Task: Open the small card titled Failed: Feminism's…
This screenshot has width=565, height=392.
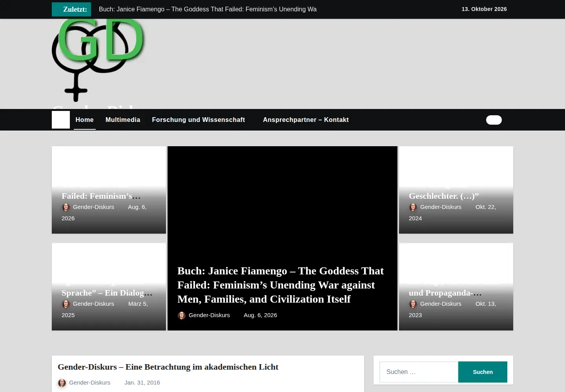Action: 101,196
